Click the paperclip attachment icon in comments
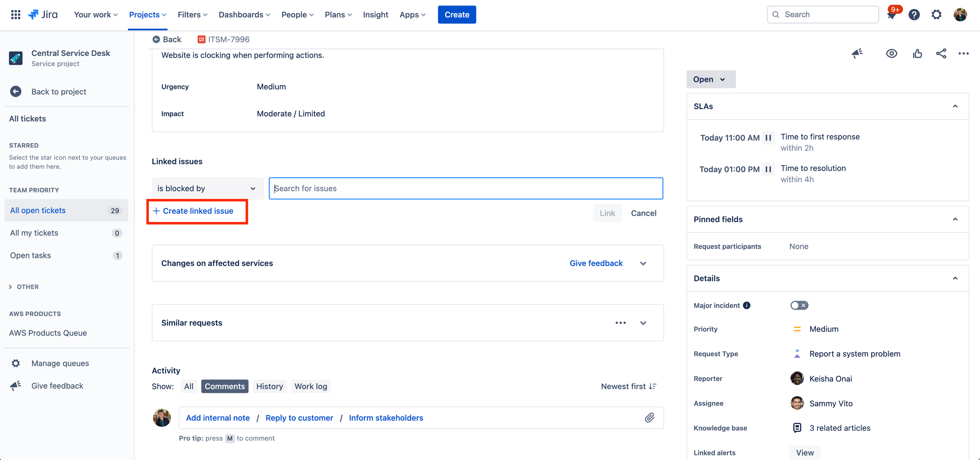 (650, 417)
